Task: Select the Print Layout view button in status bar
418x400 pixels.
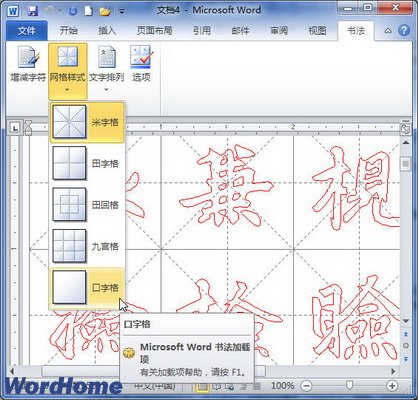Action: pos(202,386)
